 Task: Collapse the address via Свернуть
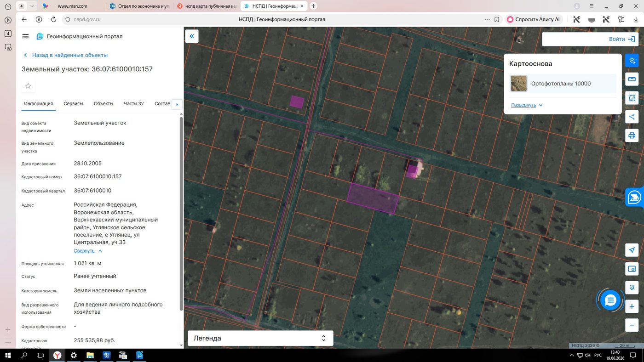coord(88,251)
